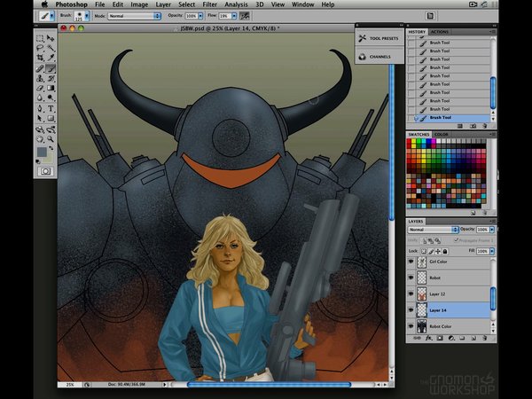Select the History Brush tool
The height and width of the screenshot is (399, 532).
(51, 78)
